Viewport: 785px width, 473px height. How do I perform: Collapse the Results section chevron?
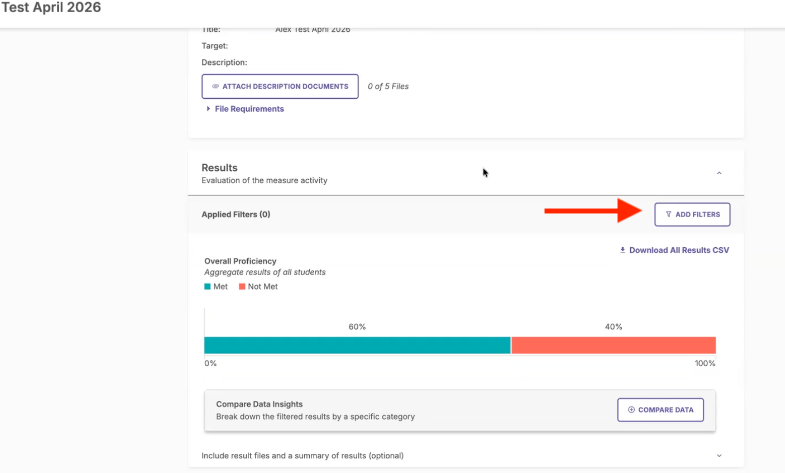719,173
